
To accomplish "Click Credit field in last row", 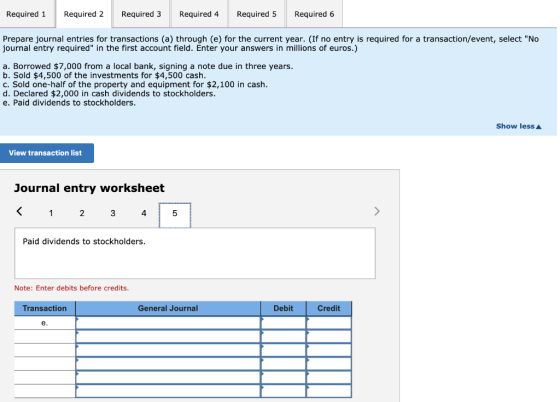I will pos(329,391).
